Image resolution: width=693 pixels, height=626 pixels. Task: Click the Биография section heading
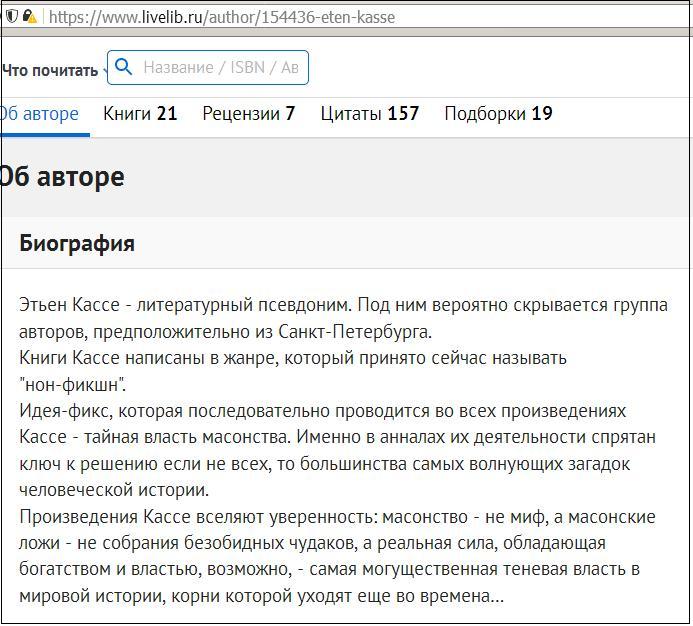77,244
